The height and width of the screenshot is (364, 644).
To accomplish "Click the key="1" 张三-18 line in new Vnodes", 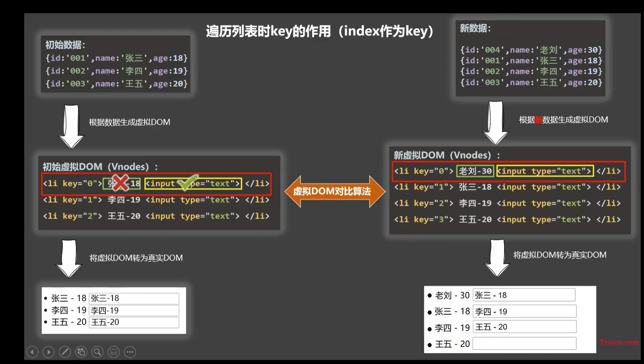I will (508, 187).
